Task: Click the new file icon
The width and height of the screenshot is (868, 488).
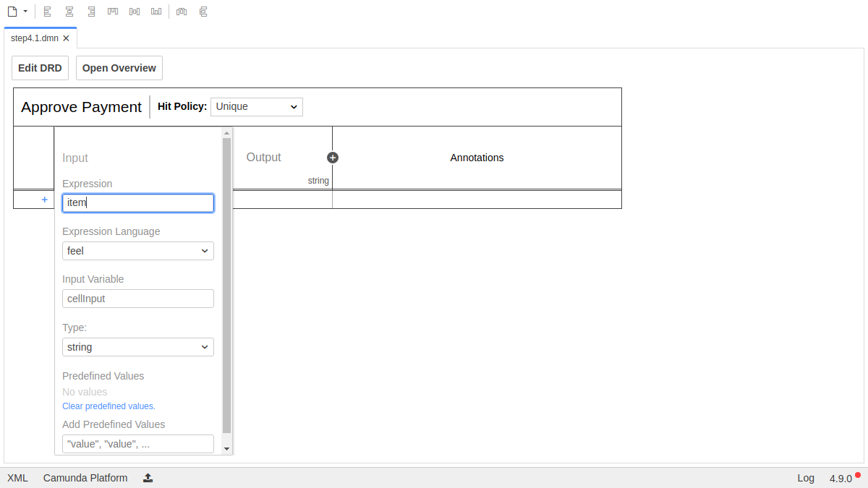Action: tap(12, 12)
